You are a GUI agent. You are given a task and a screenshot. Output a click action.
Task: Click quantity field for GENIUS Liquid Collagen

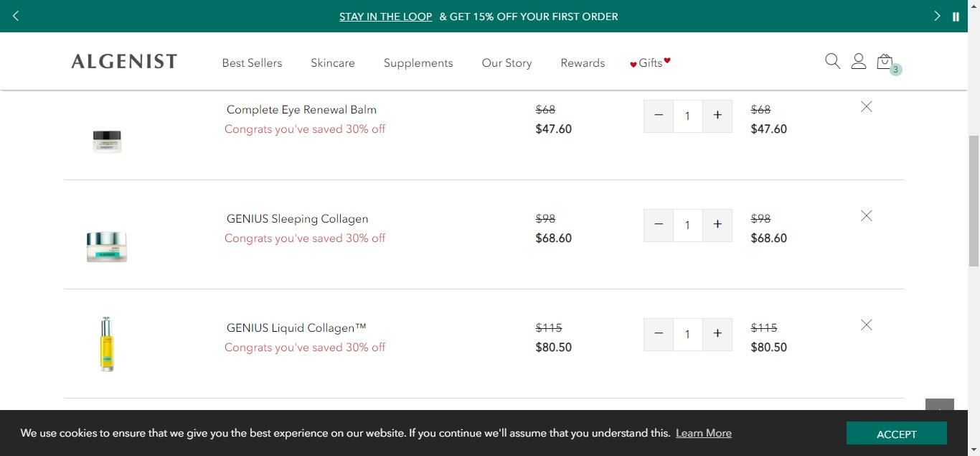click(688, 334)
